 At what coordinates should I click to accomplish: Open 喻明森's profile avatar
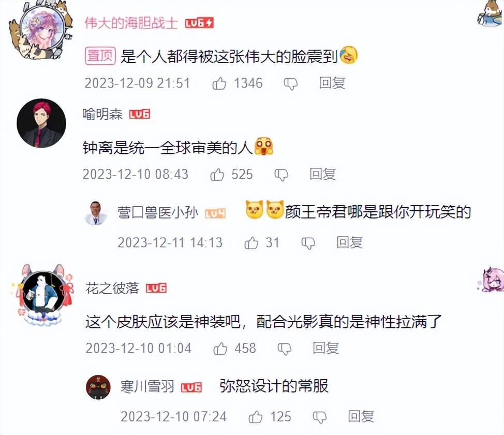tap(41, 123)
